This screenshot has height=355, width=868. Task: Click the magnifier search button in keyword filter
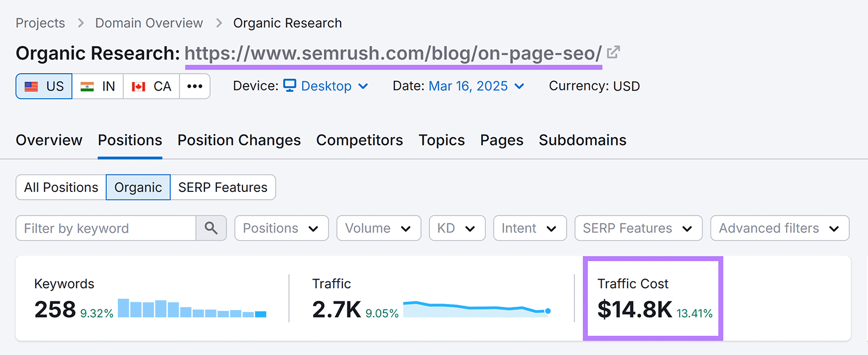(211, 228)
